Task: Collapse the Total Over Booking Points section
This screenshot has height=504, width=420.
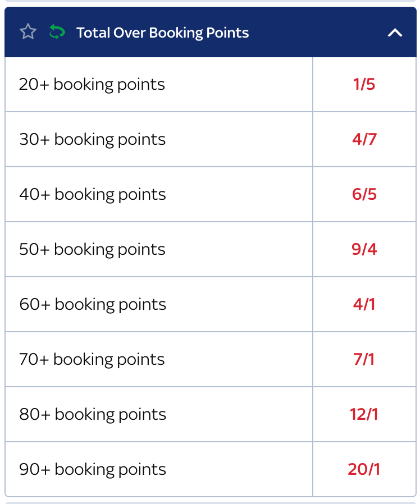Action: click(395, 33)
